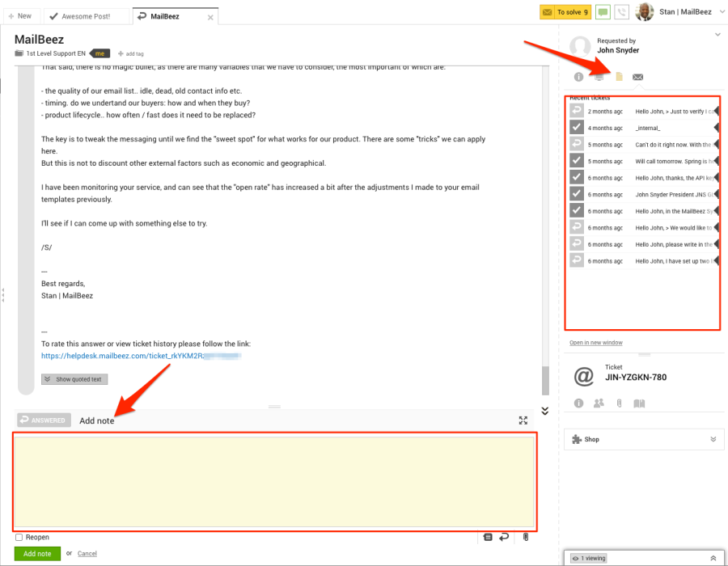This screenshot has width=728, height=566.
Task: Click the 1 viewing indicator
Action: point(589,559)
